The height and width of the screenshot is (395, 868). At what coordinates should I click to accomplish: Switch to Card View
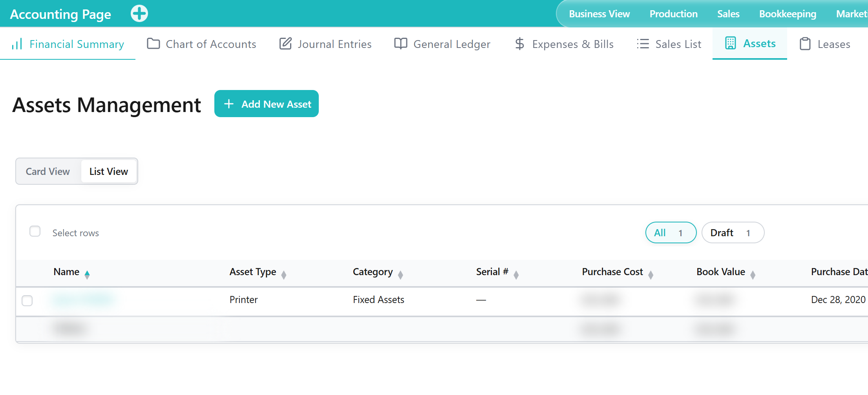click(x=48, y=171)
